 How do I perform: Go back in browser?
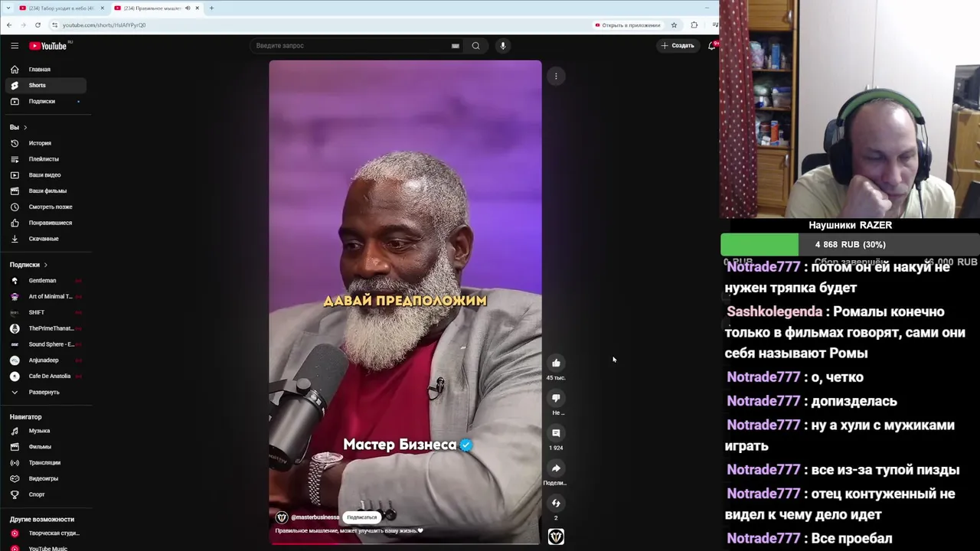click(x=8, y=25)
